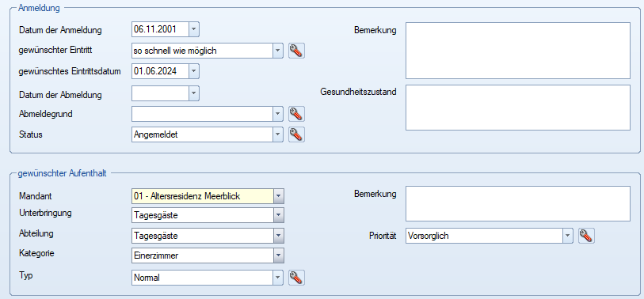Expand the Abteilung Tagesgäste dropdown
Image resolution: width=644 pixels, height=299 pixels.
(x=279, y=236)
